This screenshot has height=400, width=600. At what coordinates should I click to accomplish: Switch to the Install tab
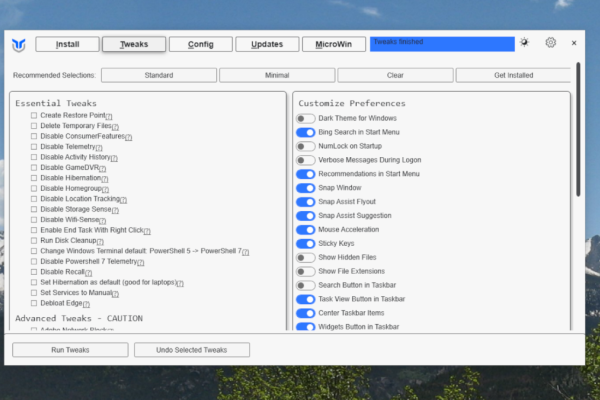point(67,44)
